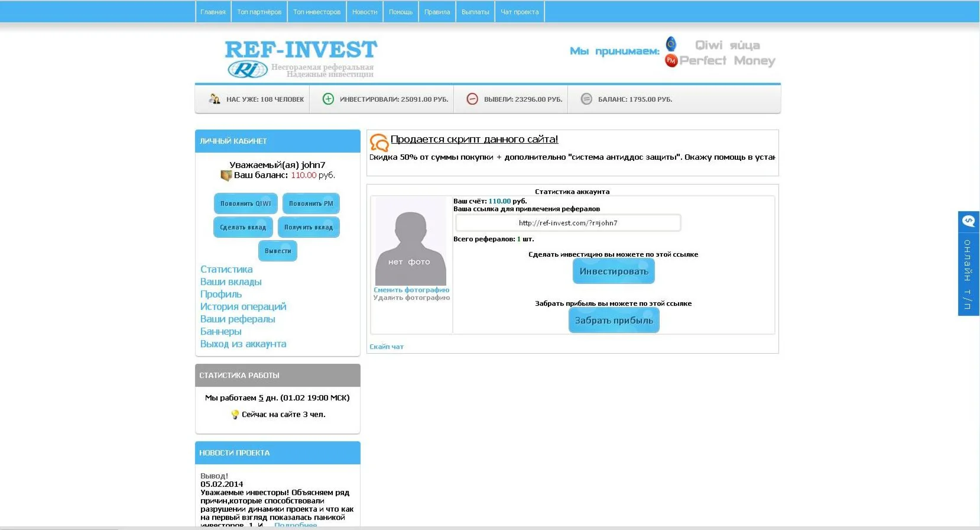Open the Статистика sidebar link
The image size is (980, 530).
pos(226,269)
